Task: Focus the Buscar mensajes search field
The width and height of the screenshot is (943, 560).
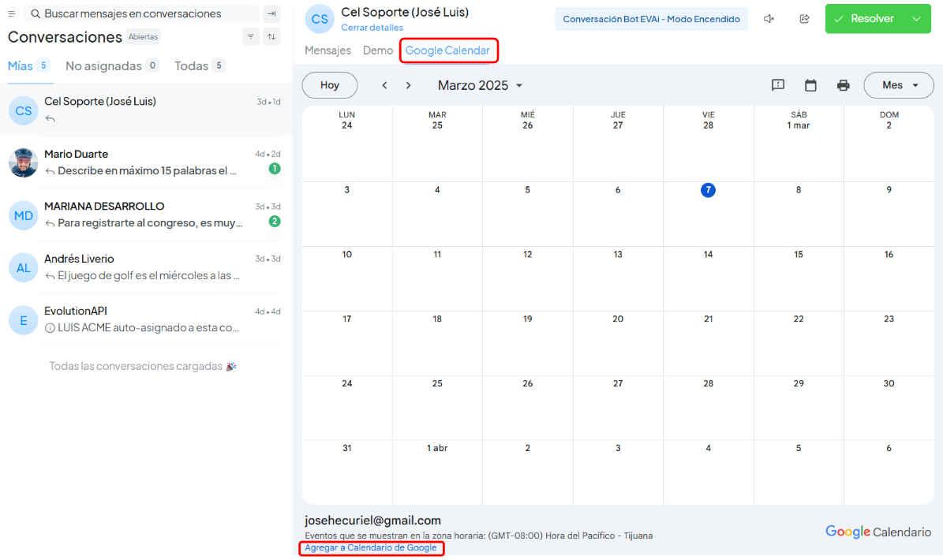Action: (x=143, y=13)
